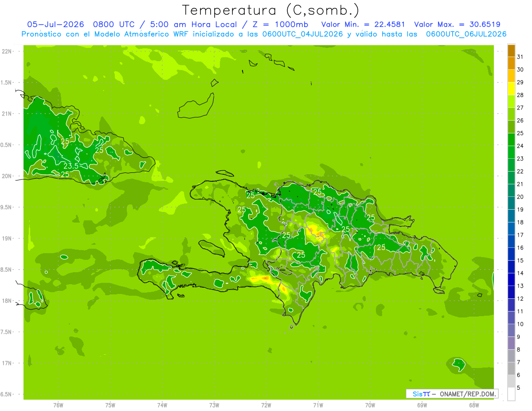
Task: Click the Z = 1000mb level text
Action: click(287, 24)
